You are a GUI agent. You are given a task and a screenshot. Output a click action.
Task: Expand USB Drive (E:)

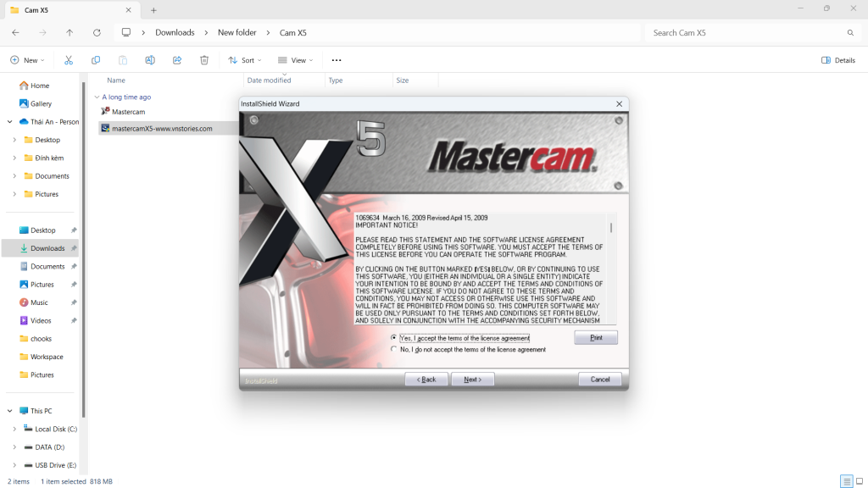14,465
